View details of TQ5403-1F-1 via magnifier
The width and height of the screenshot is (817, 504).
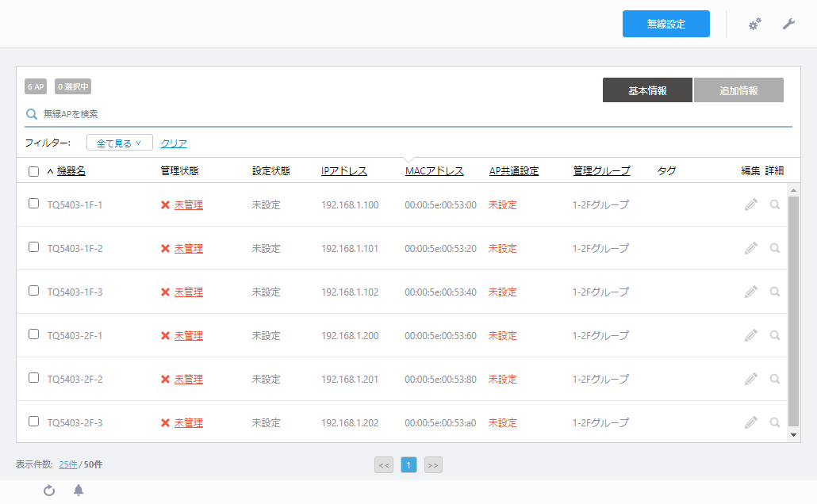point(775,204)
